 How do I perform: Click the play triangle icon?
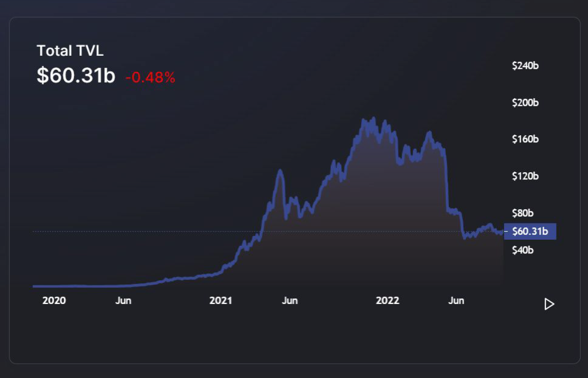tap(549, 304)
